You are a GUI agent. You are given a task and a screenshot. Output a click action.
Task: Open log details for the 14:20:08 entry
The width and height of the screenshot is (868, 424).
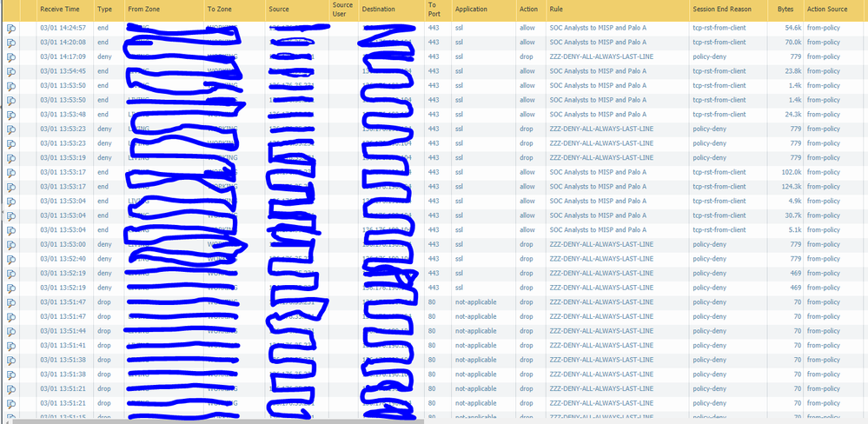coord(11,43)
